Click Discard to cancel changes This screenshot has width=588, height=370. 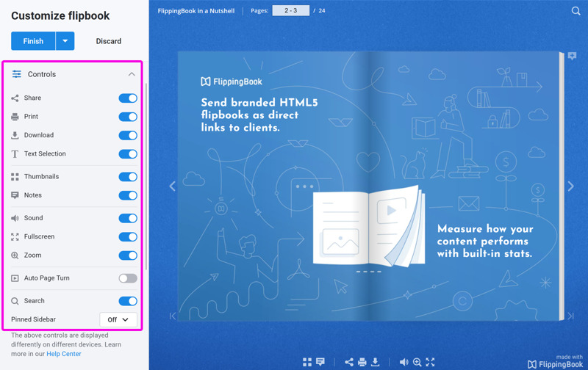click(x=108, y=41)
